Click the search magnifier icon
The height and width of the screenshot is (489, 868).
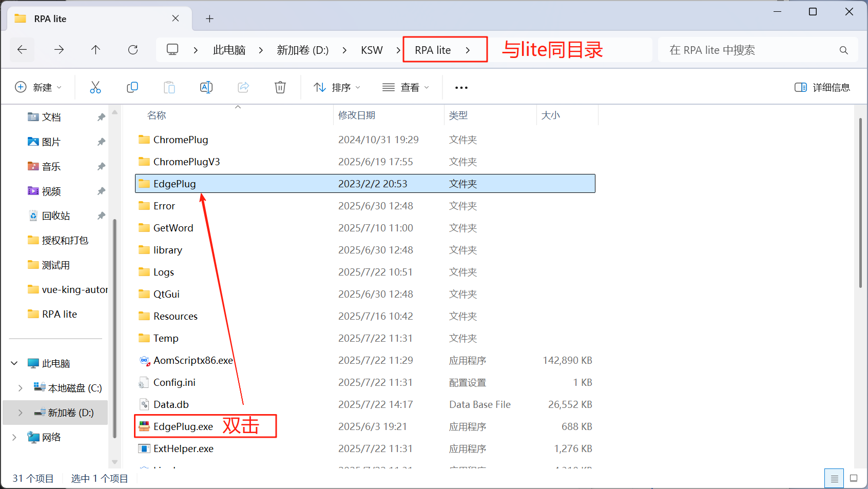(843, 50)
